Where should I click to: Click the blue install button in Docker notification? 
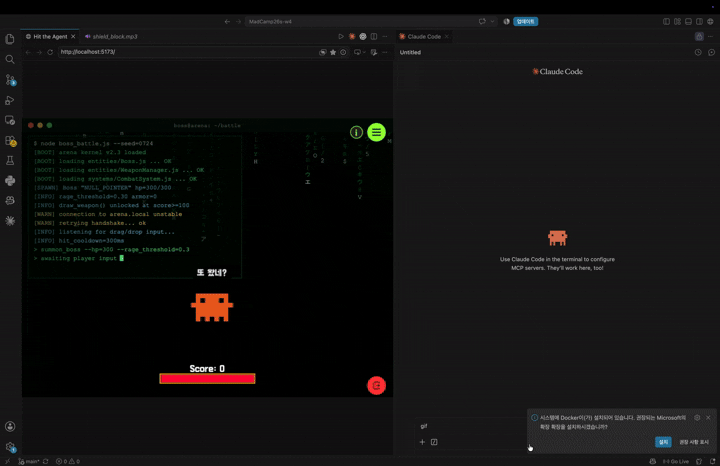663,442
